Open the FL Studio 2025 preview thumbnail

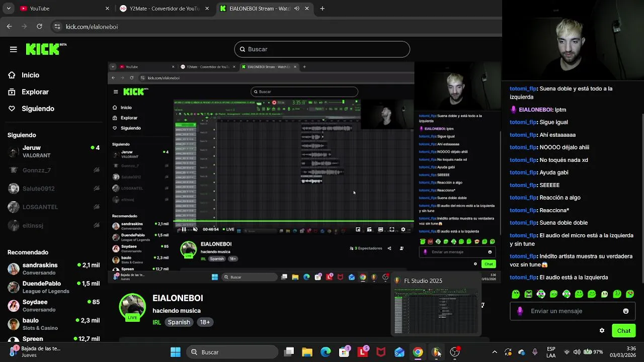click(436, 312)
